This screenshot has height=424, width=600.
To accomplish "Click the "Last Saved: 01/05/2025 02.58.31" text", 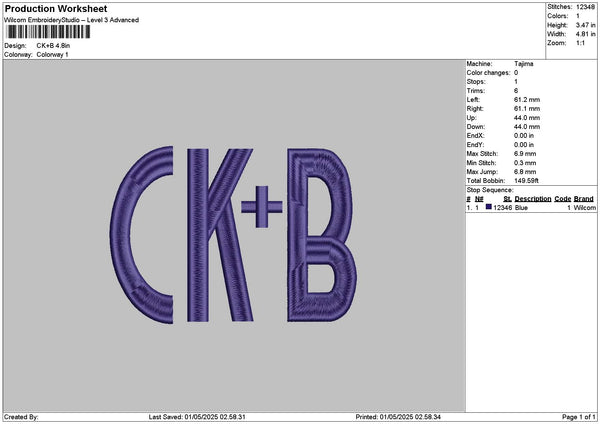I will pos(197,417).
